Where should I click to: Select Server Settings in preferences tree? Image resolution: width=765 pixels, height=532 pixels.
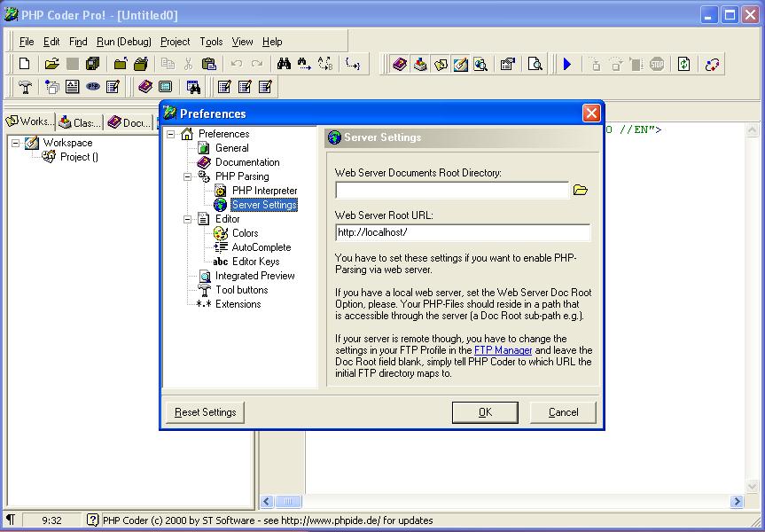(x=264, y=205)
